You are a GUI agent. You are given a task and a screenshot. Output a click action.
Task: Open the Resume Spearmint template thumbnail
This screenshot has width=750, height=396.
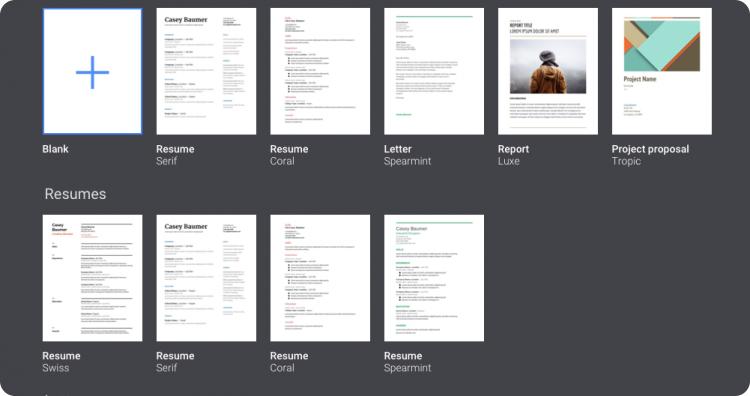coord(434,278)
